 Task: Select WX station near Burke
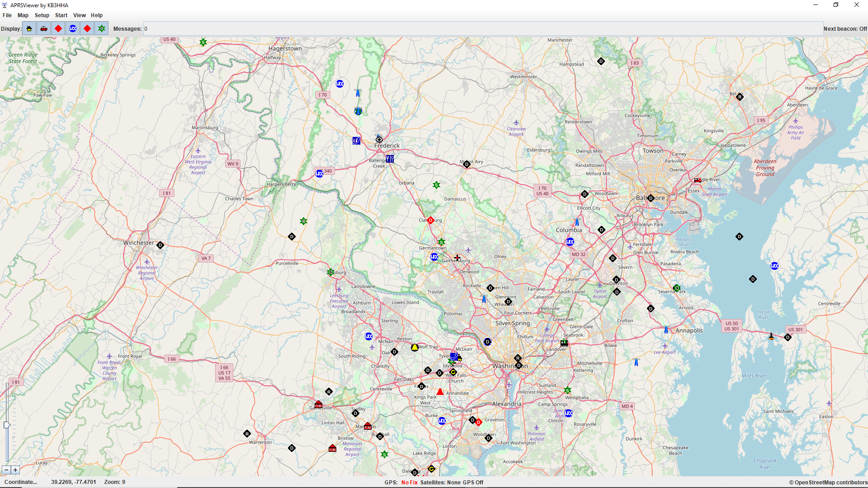442,421
